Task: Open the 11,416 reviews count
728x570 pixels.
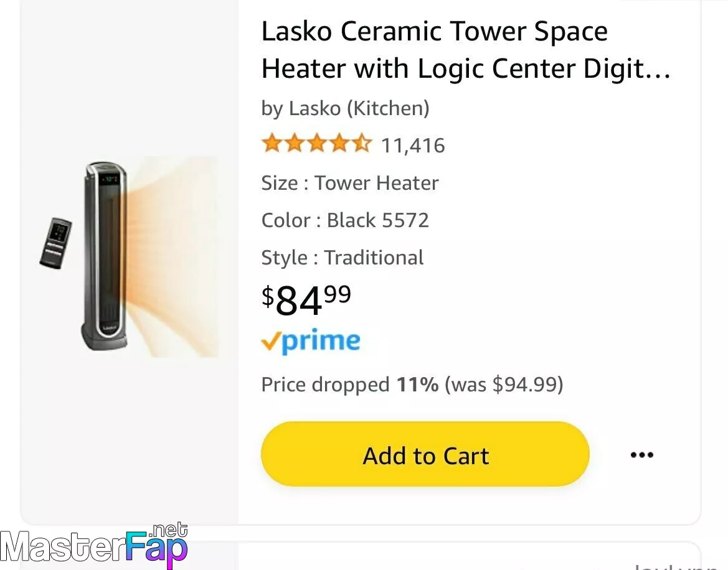Action: click(x=413, y=145)
